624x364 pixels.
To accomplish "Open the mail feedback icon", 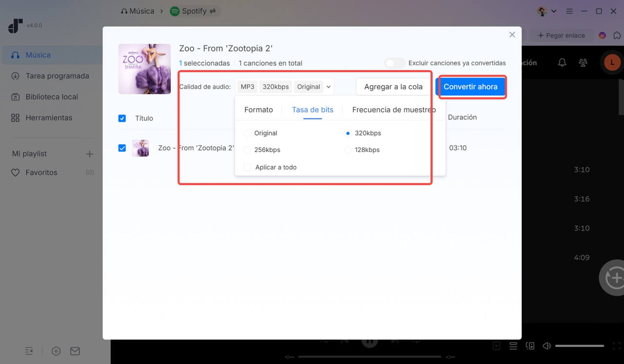I will tap(75, 351).
